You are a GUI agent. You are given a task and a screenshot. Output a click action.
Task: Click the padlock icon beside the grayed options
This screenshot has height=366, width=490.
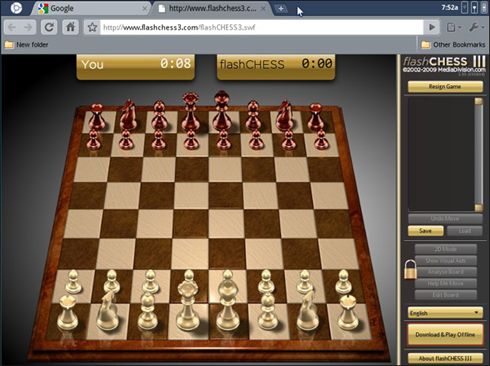pyautogui.click(x=410, y=270)
